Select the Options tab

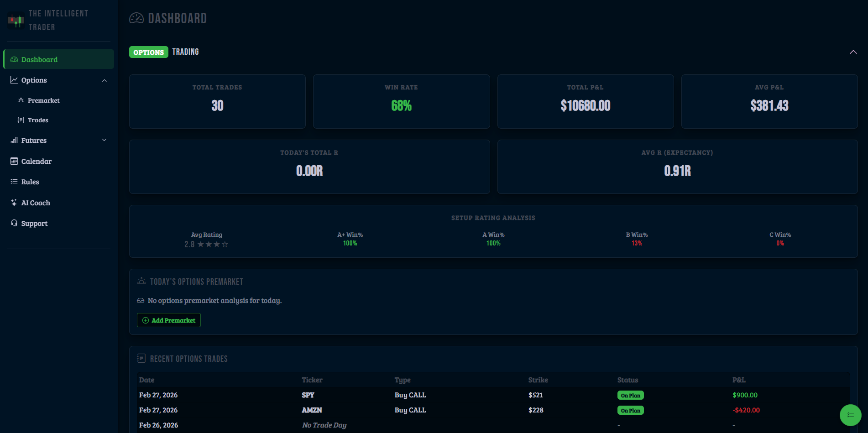click(148, 52)
